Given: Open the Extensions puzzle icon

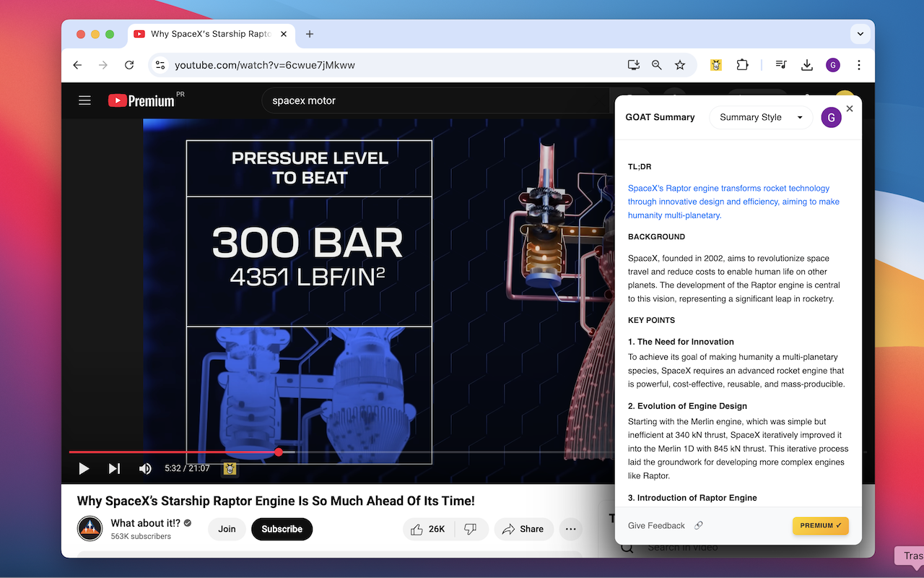Looking at the screenshot, I should tap(742, 65).
